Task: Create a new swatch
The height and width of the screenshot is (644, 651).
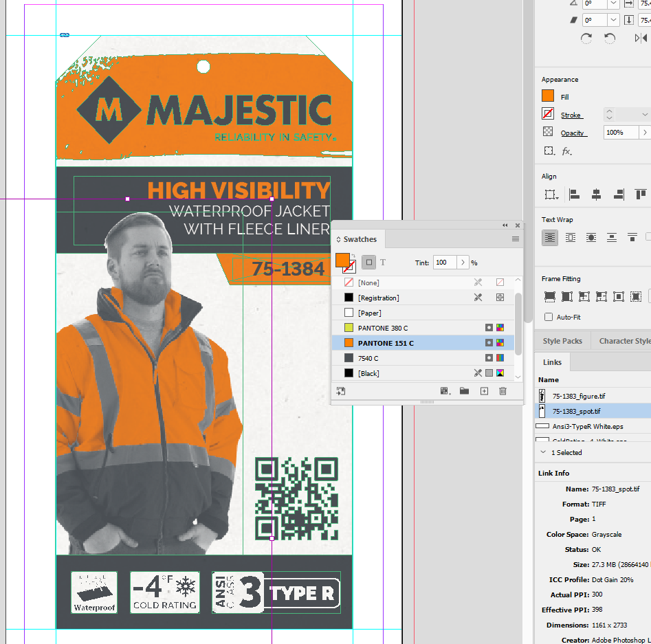Action: click(x=484, y=391)
